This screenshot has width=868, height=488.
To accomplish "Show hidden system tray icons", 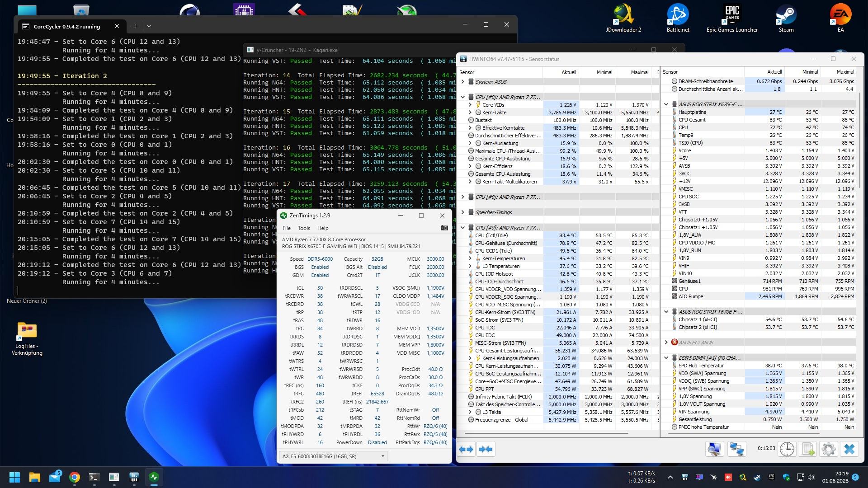I will point(670,477).
